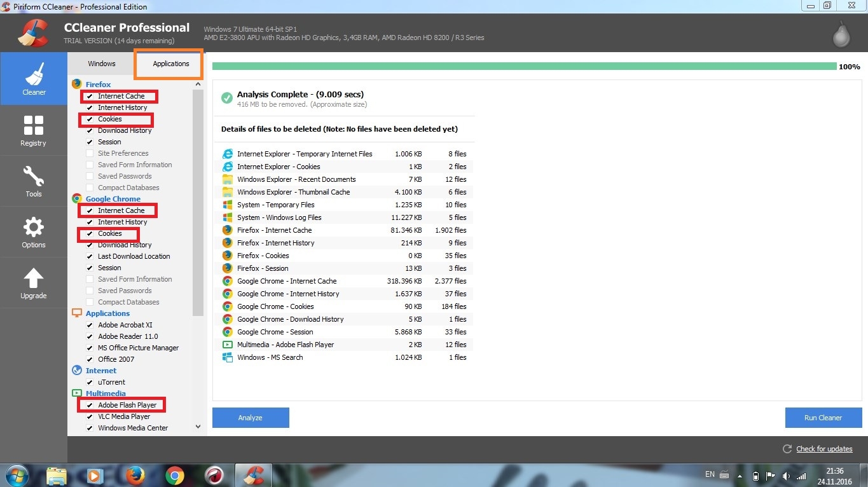Enable Firefox Saved Passwords checkbox

click(x=90, y=177)
